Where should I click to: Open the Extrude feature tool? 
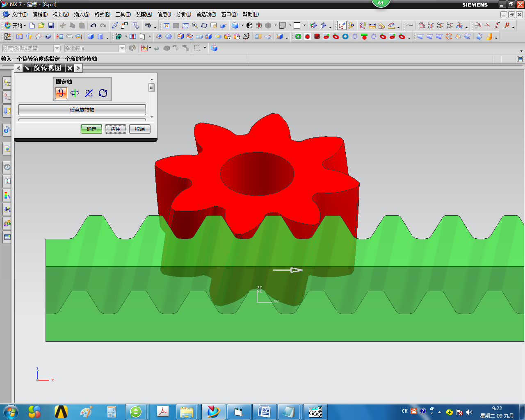coord(19,37)
